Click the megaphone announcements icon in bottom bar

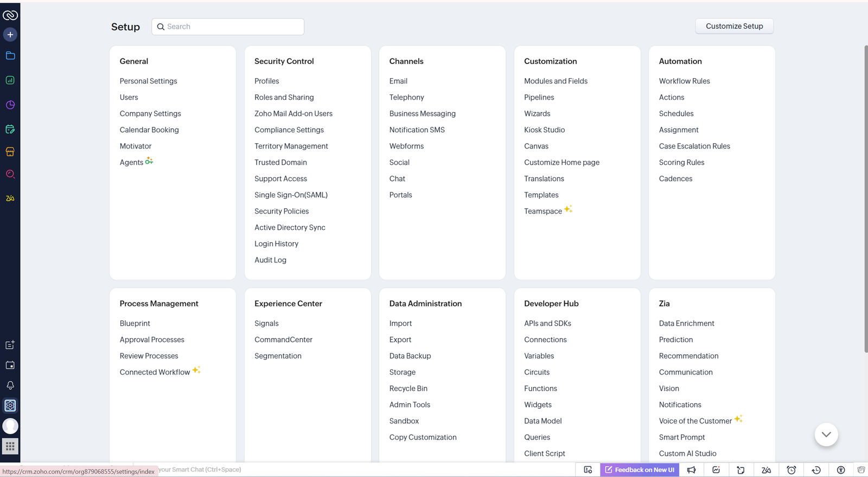pos(691,470)
